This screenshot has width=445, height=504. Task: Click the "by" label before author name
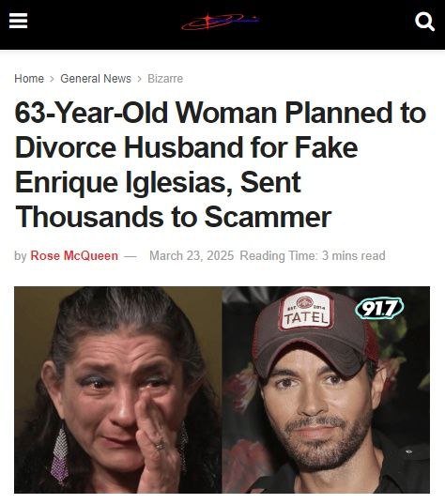pos(21,256)
